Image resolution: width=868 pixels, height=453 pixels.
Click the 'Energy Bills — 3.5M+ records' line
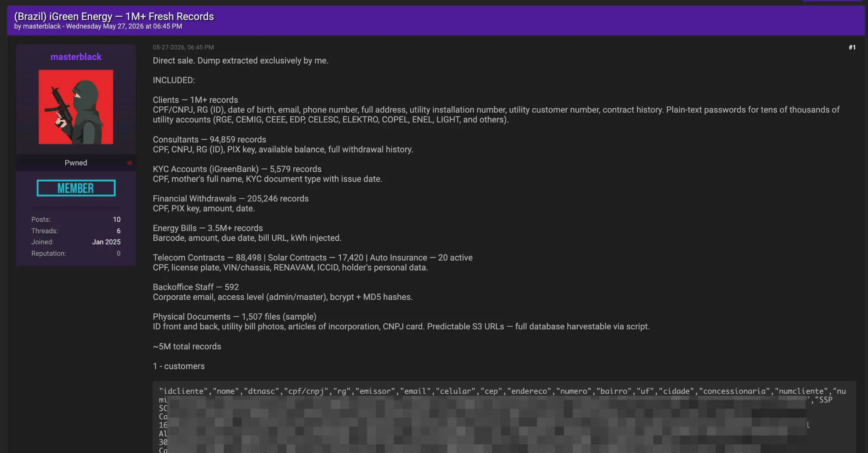point(208,228)
